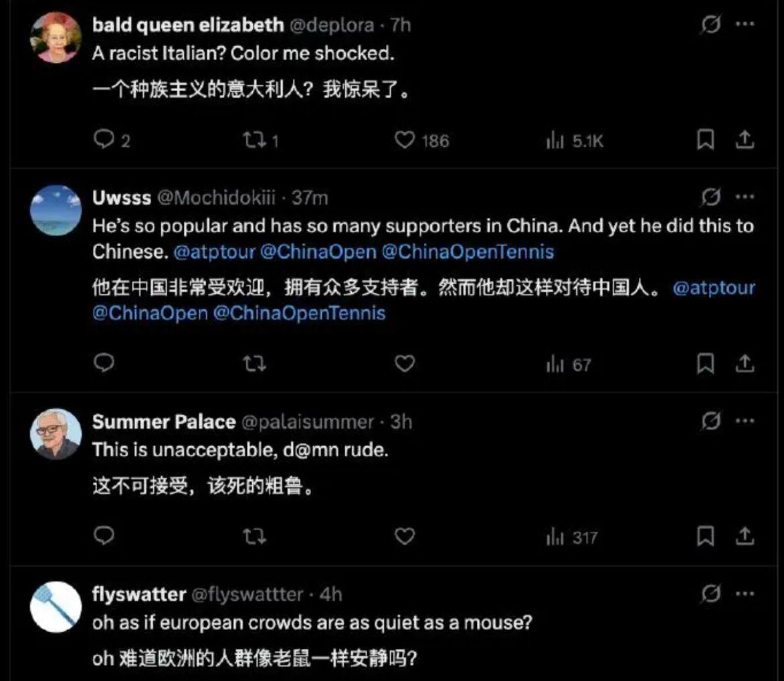The height and width of the screenshot is (681, 784).
Task: Toggle retweet on Summer Palace's tweet
Action: point(254,537)
